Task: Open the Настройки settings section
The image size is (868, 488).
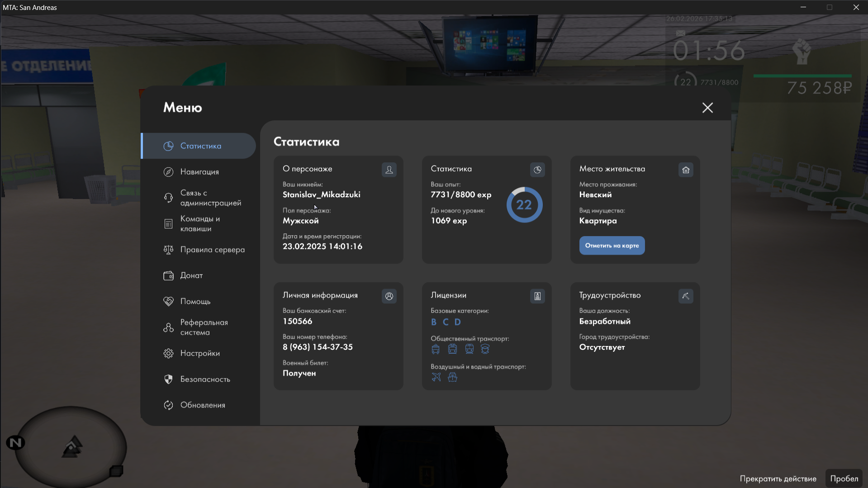Action: (x=199, y=353)
